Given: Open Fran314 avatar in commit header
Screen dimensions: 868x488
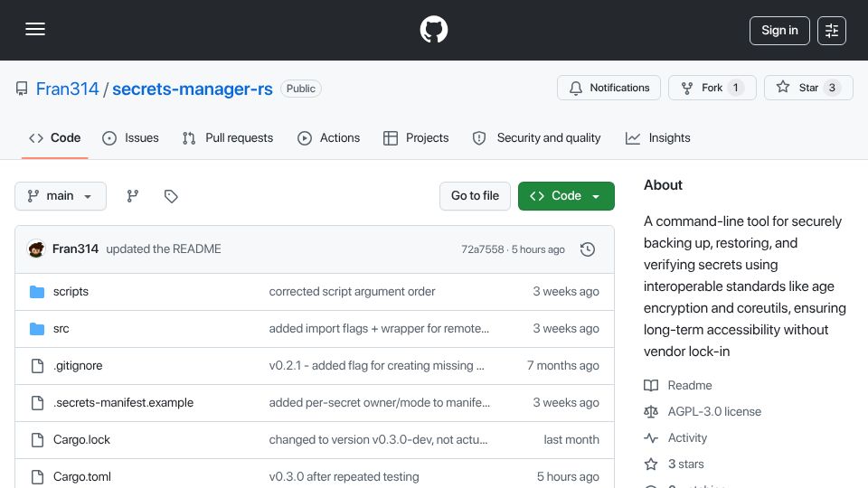Looking at the screenshot, I should (x=36, y=249).
